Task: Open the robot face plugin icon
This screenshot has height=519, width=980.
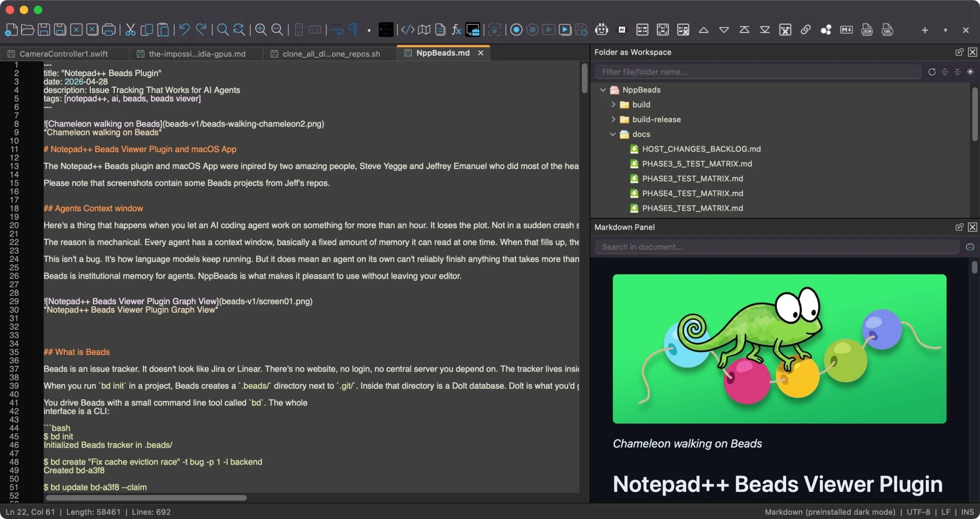Action: click(601, 30)
